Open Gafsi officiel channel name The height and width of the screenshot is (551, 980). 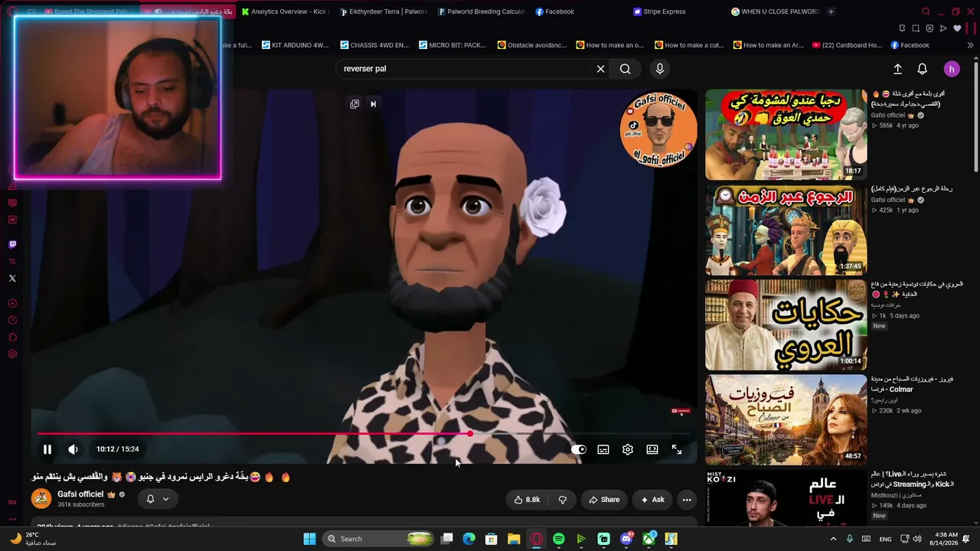tap(80, 494)
